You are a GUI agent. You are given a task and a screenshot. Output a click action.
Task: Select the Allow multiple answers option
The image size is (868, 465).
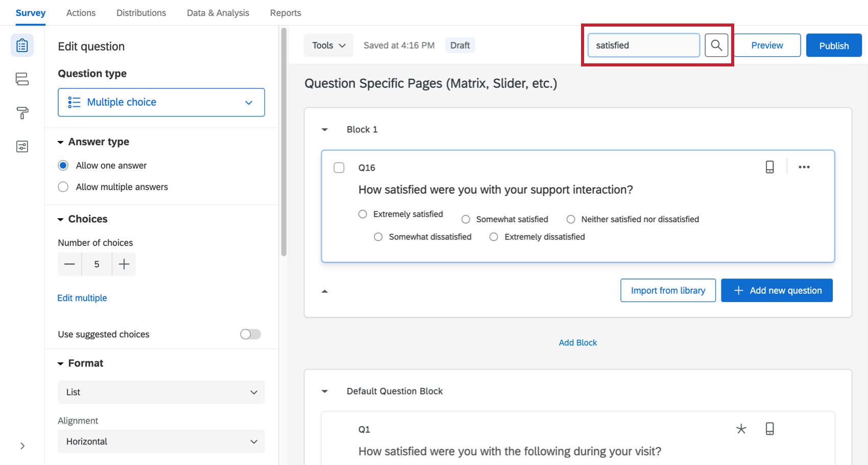tap(63, 187)
